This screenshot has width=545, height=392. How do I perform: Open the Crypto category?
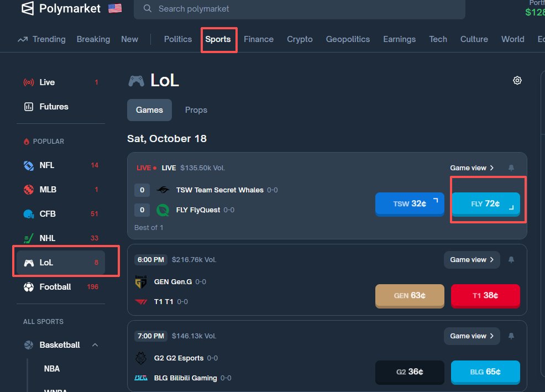coord(300,39)
